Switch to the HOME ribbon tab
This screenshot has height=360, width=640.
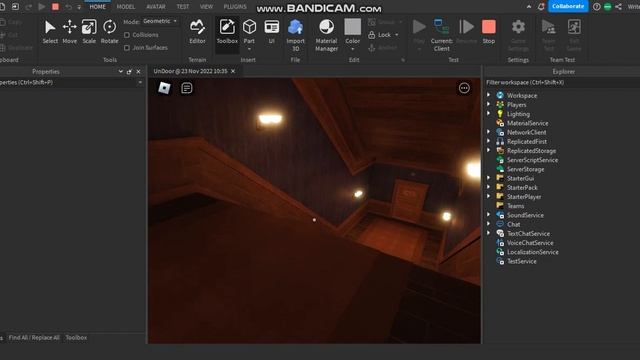[x=98, y=7]
